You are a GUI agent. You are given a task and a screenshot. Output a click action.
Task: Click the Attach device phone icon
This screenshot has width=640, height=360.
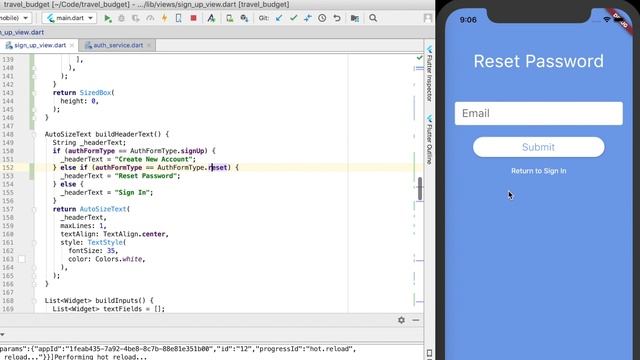[x=178, y=18]
